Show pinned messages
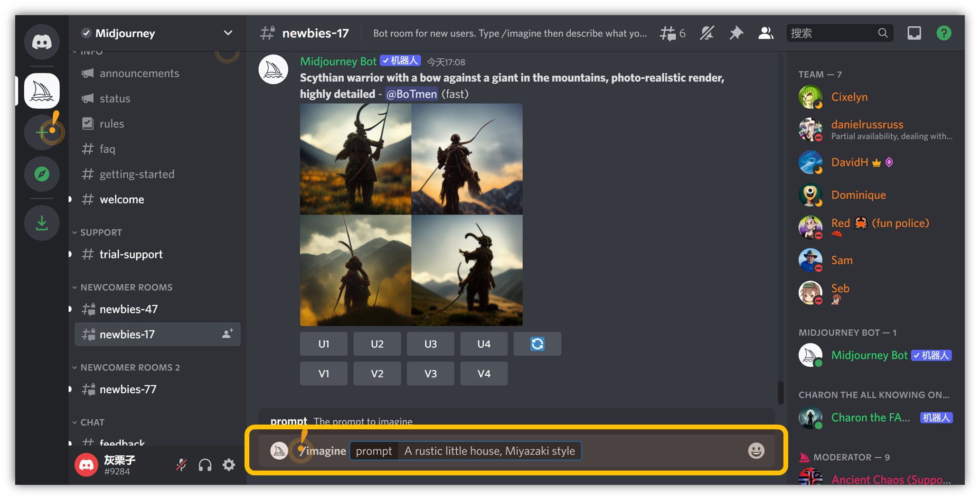980x500 pixels. point(736,33)
